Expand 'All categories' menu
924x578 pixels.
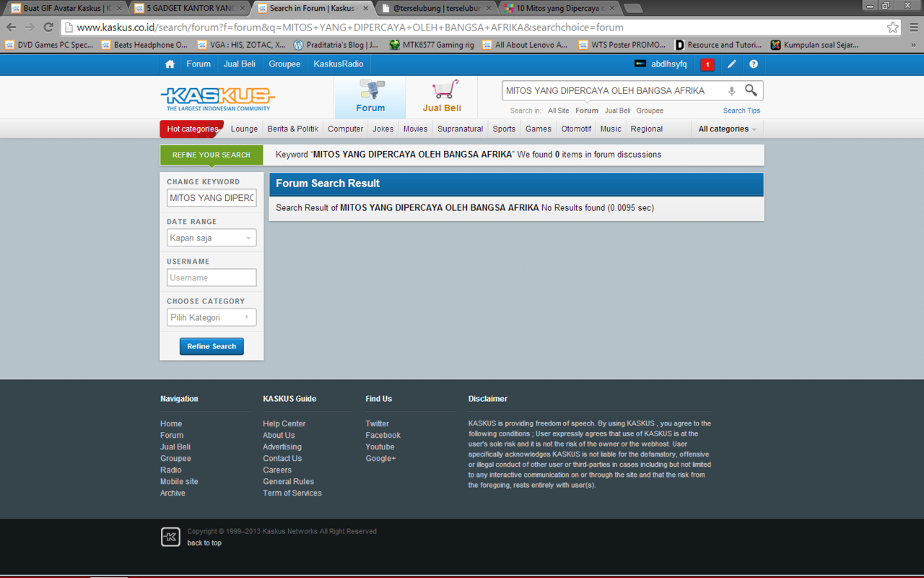[x=727, y=129]
